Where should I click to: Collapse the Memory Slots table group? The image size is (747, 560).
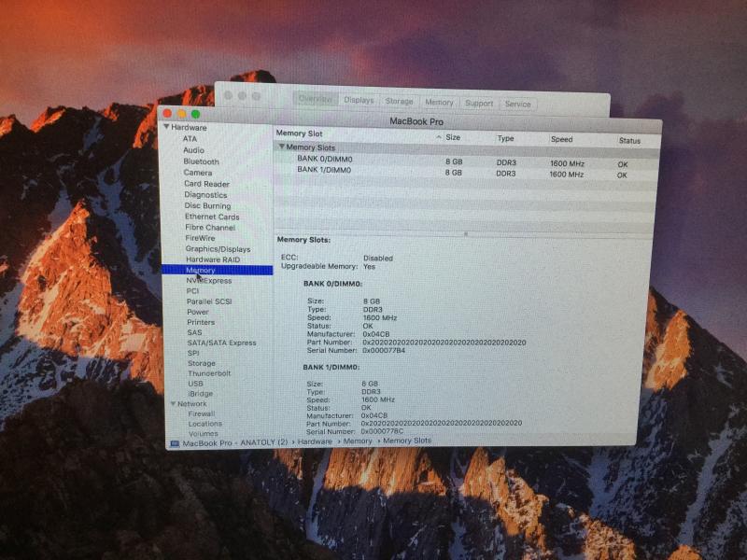282,147
